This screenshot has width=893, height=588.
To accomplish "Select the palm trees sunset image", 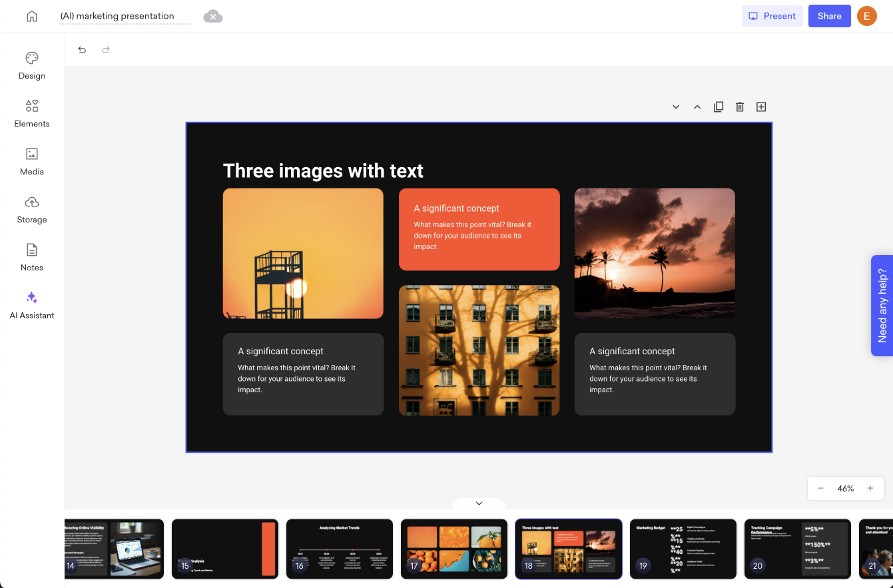I will (655, 254).
